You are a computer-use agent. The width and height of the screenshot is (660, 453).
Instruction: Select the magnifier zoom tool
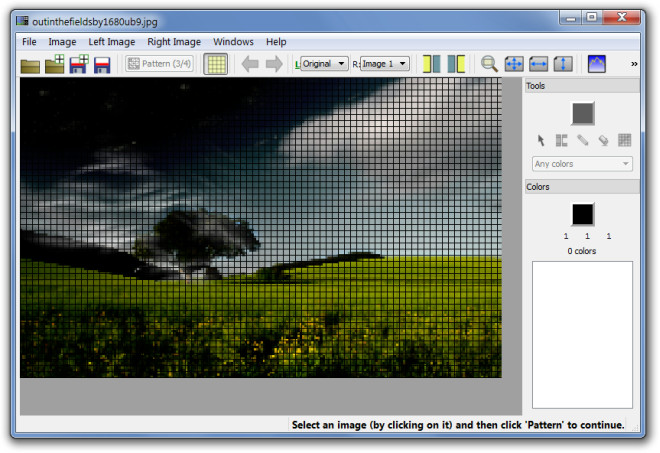click(x=489, y=64)
